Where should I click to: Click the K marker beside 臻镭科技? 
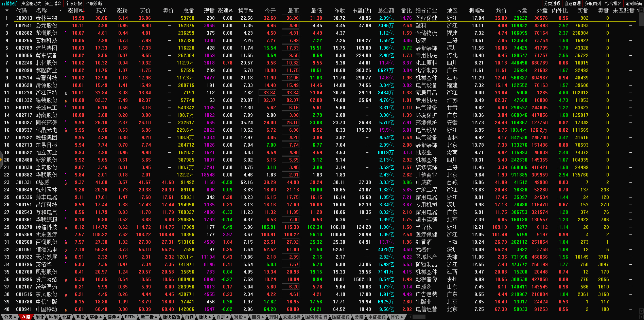(x=66, y=228)
